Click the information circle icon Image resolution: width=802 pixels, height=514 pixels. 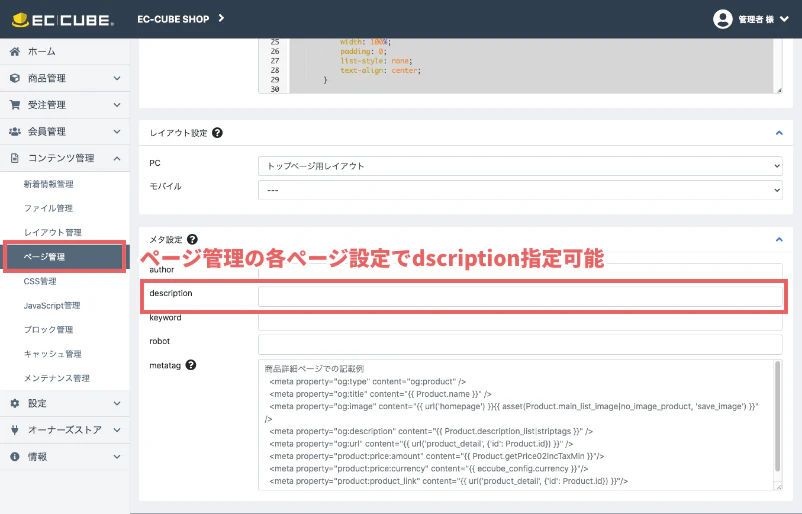pos(15,456)
